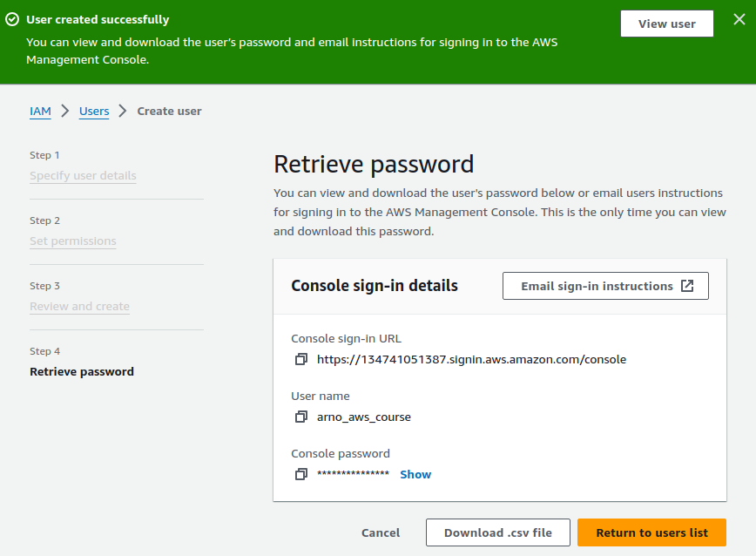Copy the user name arno_aws_course
Viewport: 756px width, 556px height.
[x=301, y=417]
